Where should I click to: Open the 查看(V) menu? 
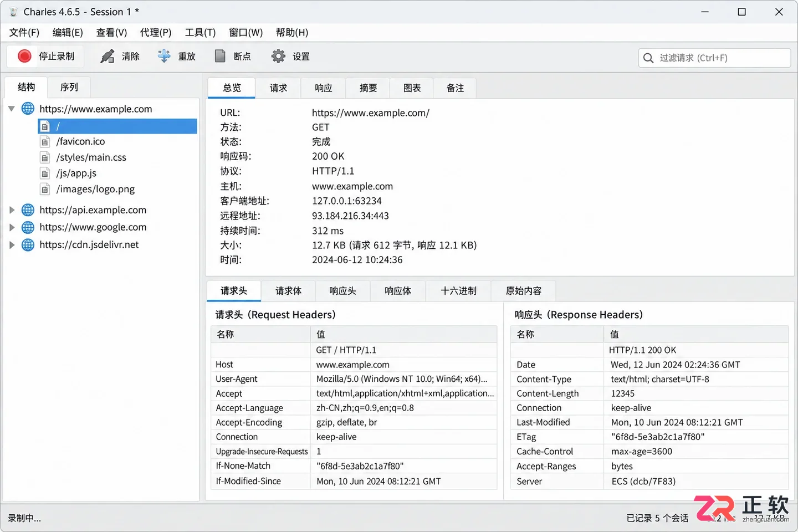(x=111, y=33)
